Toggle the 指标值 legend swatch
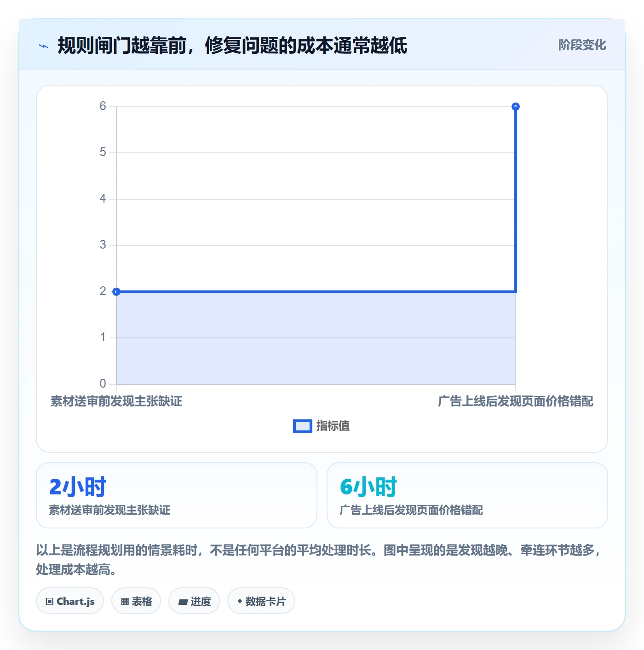Screen dimensions: 644x650 coord(303,426)
